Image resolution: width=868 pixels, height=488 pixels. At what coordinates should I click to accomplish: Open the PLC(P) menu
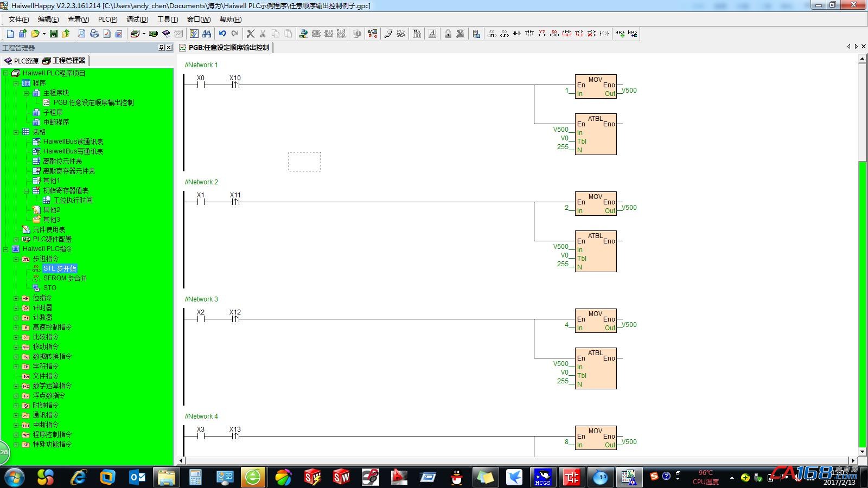pos(107,20)
